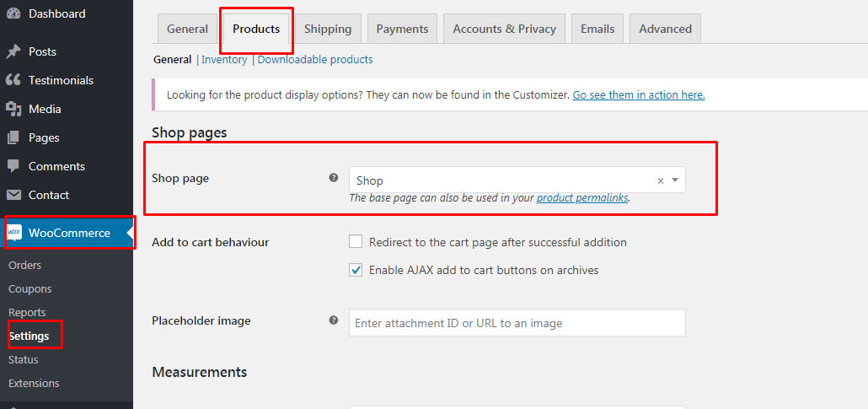Open the Comments menu item
The width and height of the screenshot is (868, 409).
point(56,167)
